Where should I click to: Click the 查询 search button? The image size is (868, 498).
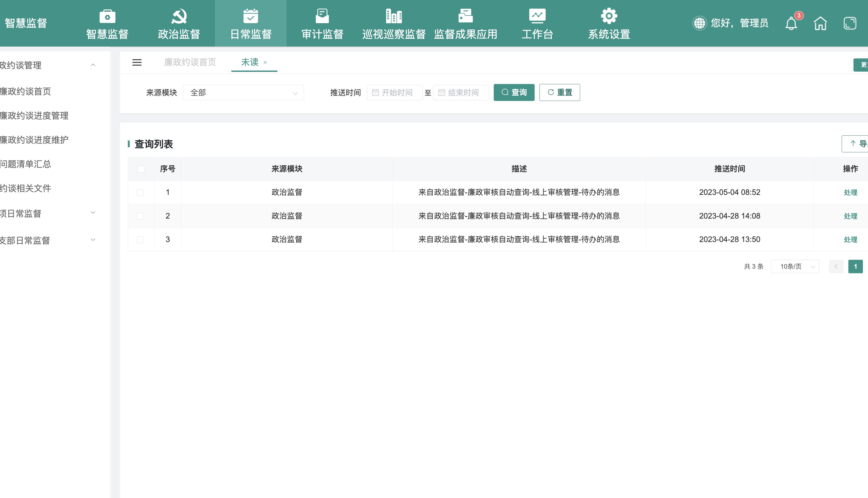[x=514, y=92]
